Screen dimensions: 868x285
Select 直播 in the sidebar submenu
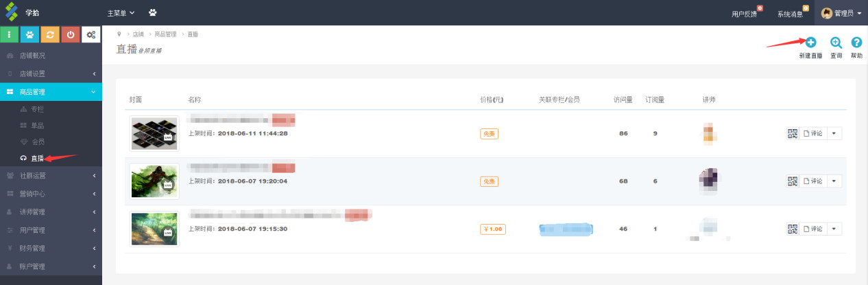[37, 159]
